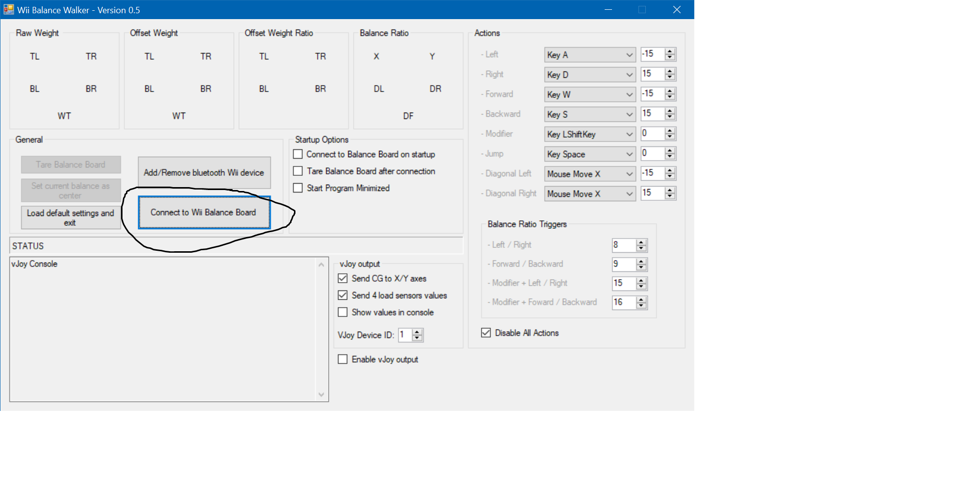
Task: Click the vJoy Console scroll up arrow
Action: point(321,265)
